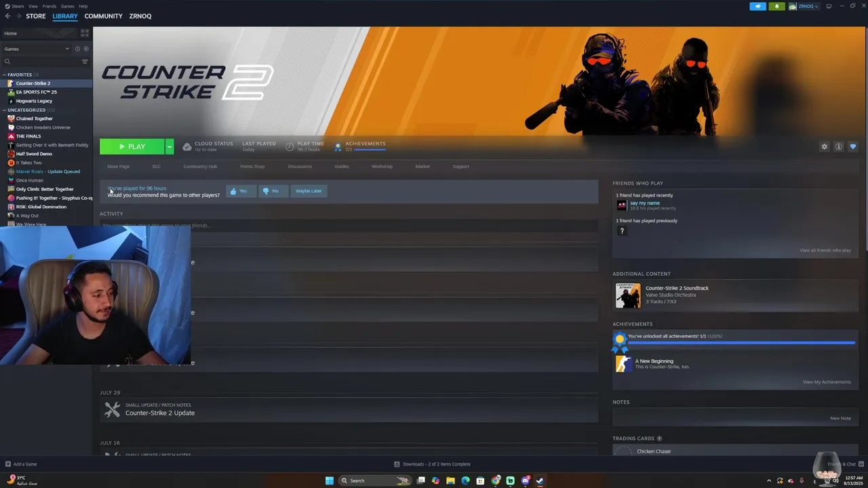868x488 pixels.
Task: Click the activity say something input field
Action: coord(349,225)
